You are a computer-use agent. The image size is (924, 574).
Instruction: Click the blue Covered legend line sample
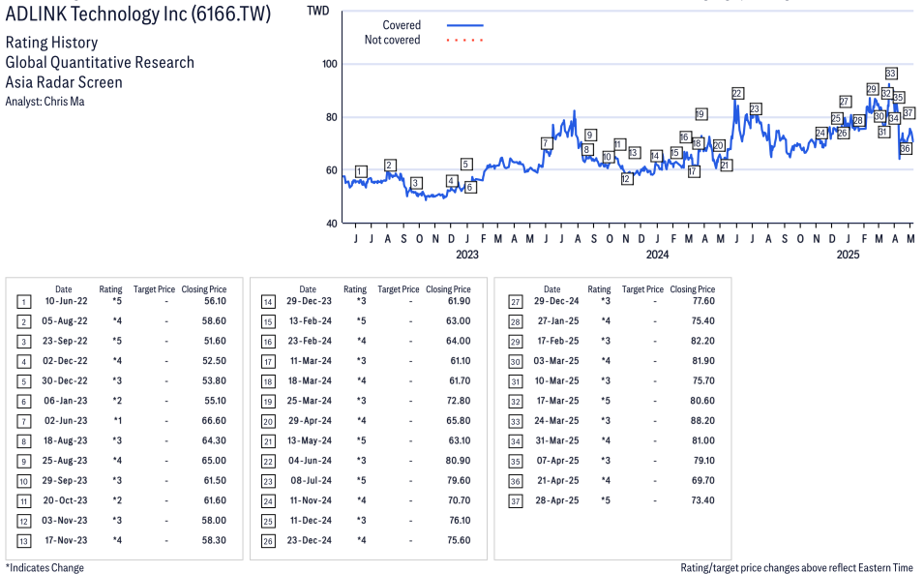coord(465,25)
